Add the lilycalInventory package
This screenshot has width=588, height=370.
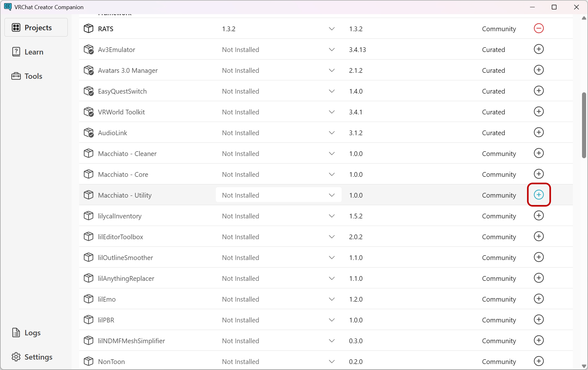click(539, 216)
